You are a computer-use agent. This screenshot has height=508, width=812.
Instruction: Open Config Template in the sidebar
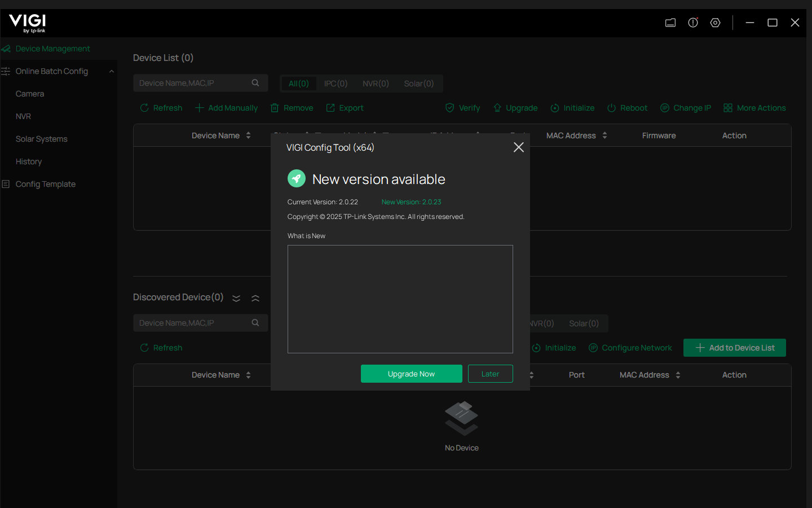[x=45, y=184]
